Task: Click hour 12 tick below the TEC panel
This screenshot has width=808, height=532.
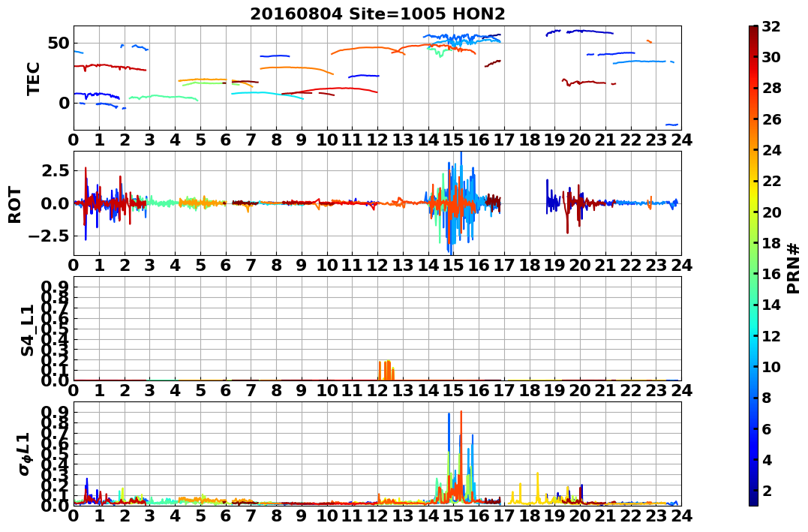Action: (377, 140)
